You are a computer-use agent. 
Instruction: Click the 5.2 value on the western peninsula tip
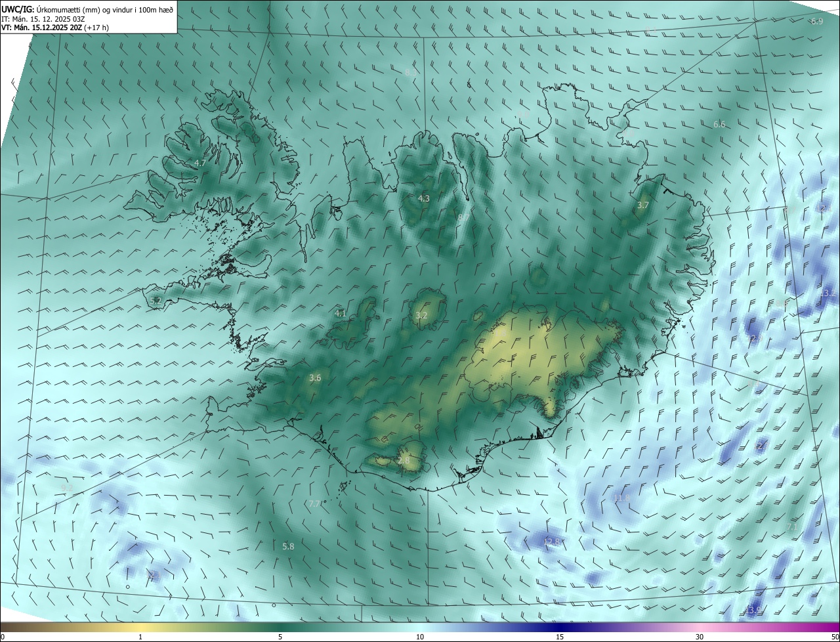pyautogui.click(x=156, y=301)
